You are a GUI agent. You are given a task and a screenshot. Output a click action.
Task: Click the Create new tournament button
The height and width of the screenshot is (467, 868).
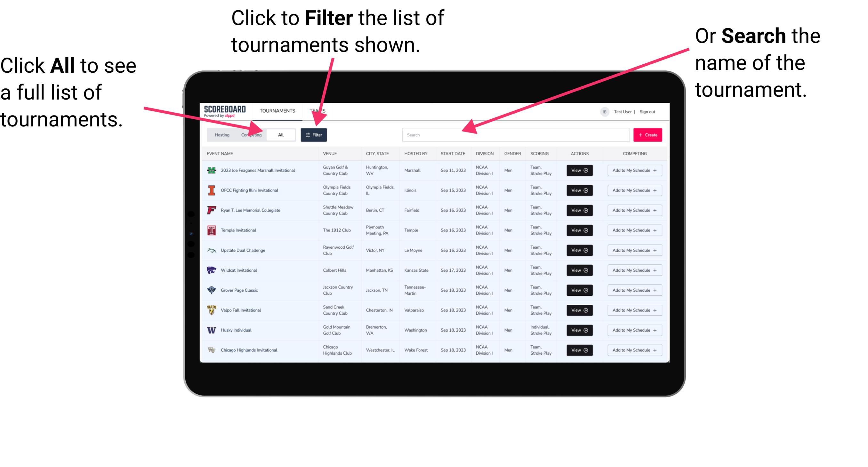[x=648, y=134]
